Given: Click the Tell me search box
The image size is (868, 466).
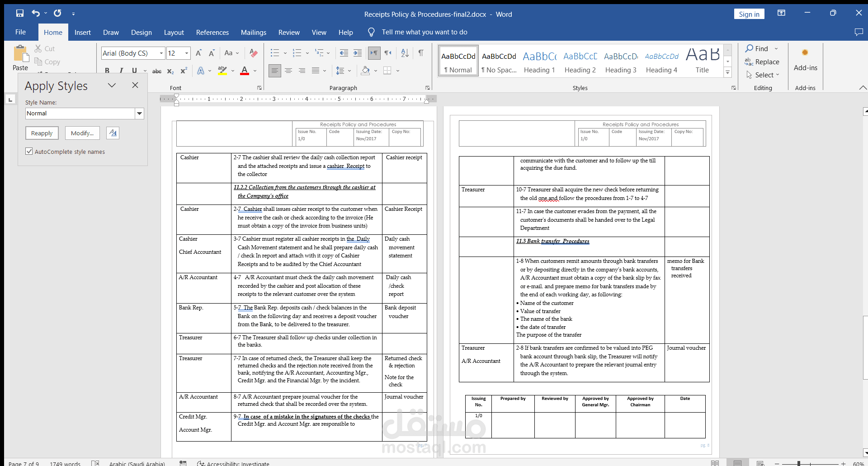Looking at the screenshot, I should coord(425,32).
